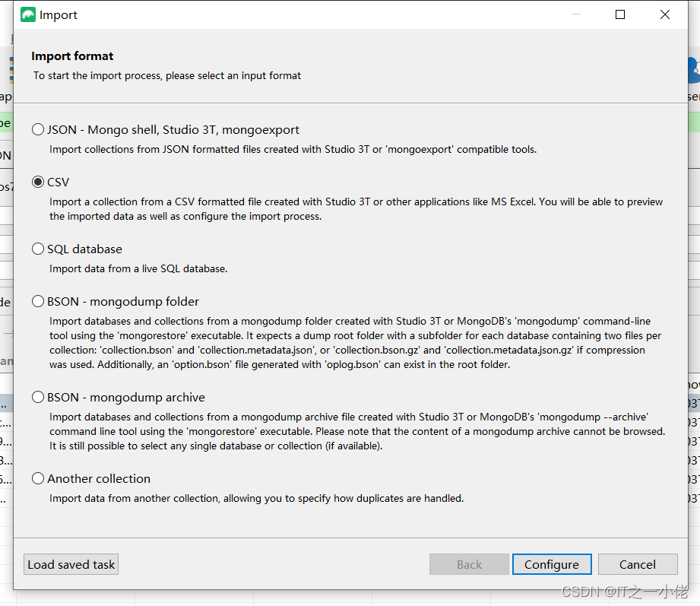Click the Studio 3T Import window icon
The image size is (700, 606).
point(27,14)
